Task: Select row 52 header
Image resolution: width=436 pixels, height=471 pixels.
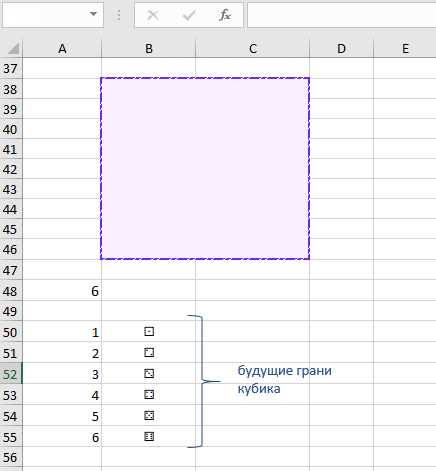Action: click(11, 374)
